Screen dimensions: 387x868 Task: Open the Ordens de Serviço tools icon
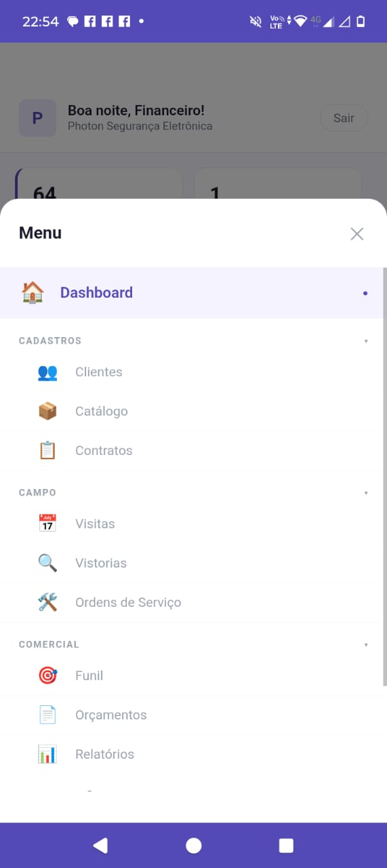47,602
